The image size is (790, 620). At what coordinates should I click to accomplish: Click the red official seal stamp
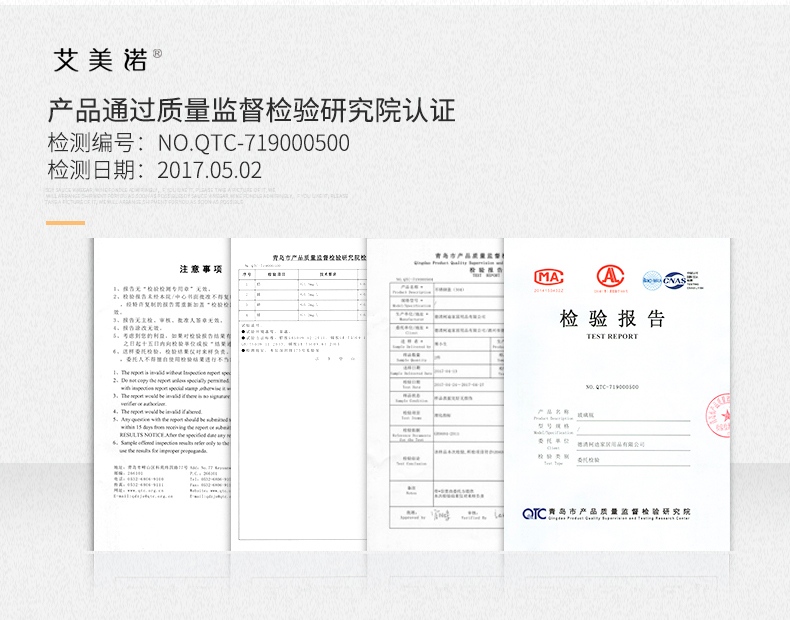point(718,416)
